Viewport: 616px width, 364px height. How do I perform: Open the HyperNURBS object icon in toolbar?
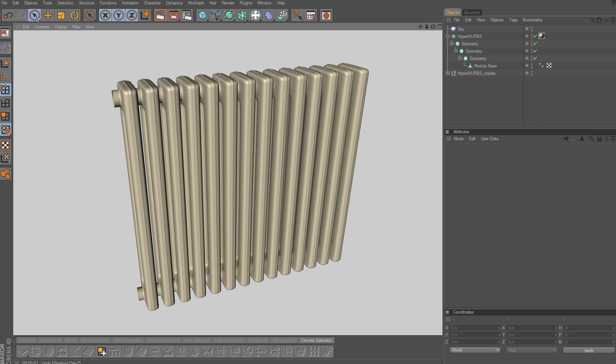tap(229, 15)
